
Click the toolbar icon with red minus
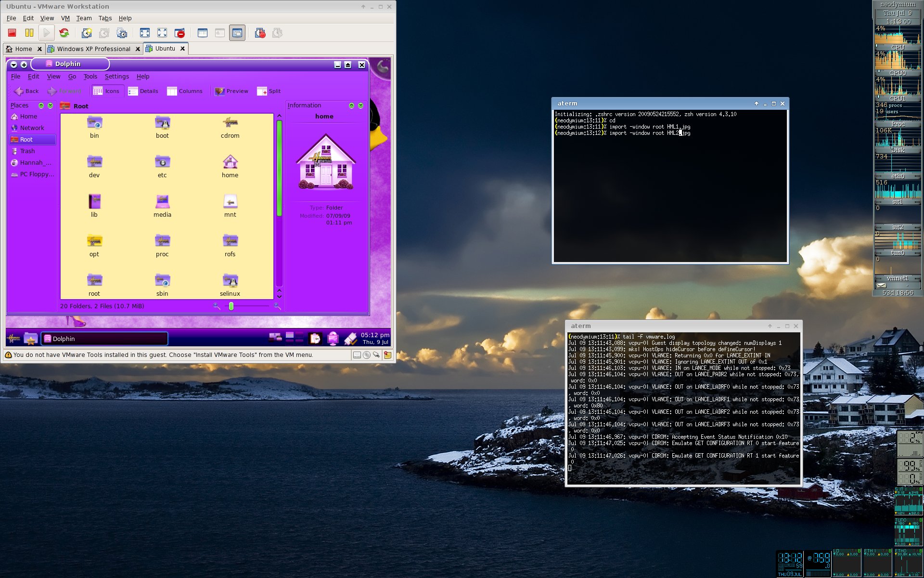[x=180, y=33]
